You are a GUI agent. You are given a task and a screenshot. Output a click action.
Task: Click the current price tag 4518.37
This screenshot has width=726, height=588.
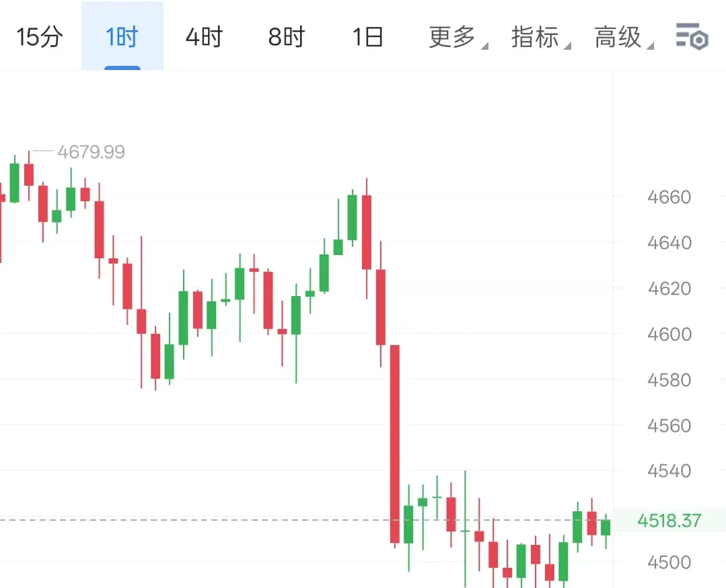click(x=669, y=521)
